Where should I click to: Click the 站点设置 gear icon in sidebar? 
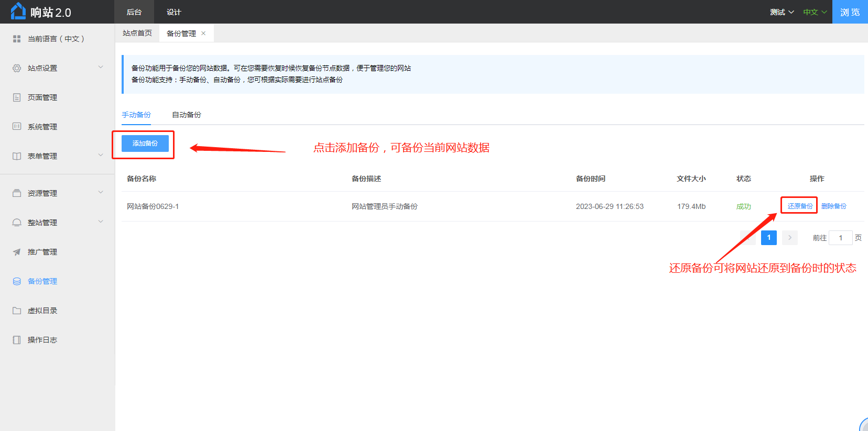tap(17, 68)
